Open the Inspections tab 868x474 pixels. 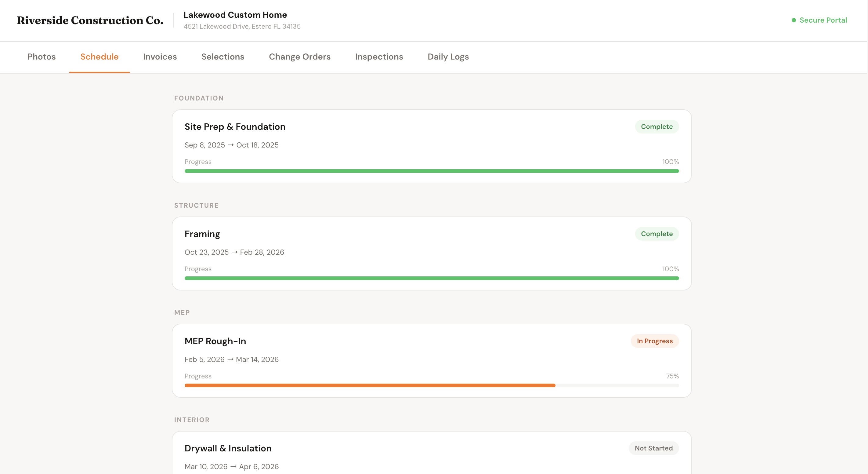pos(379,57)
